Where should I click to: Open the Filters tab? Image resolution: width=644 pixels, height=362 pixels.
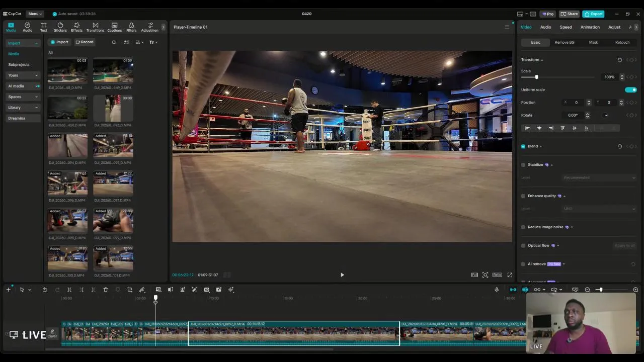point(131,27)
